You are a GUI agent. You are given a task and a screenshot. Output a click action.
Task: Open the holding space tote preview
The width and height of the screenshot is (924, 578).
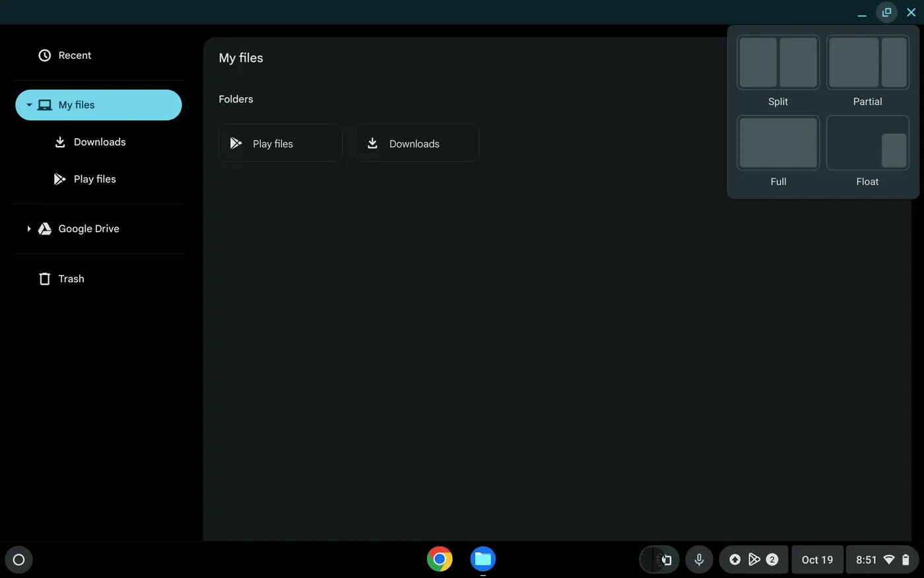(659, 560)
